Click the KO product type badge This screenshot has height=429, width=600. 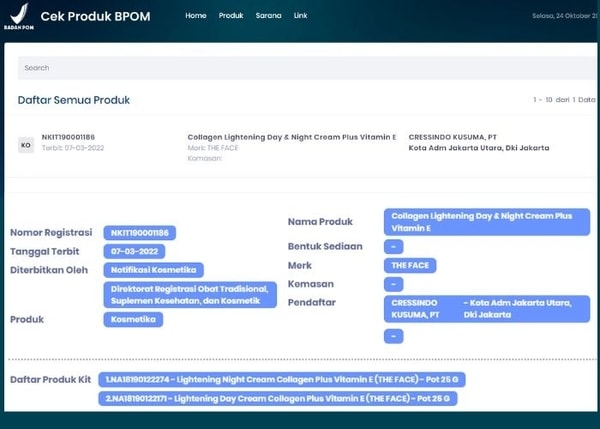click(x=26, y=145)
